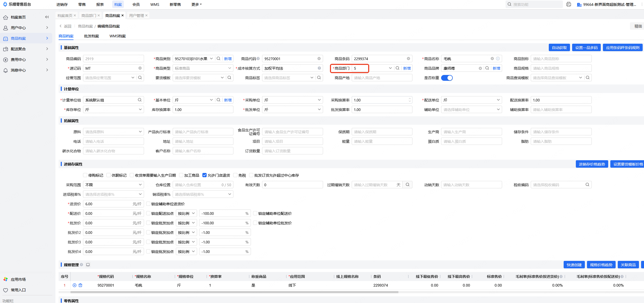The width and height of the screenshot is (644, 303).
Task: Check the 停购标记 checkbox
Action: 85,175
